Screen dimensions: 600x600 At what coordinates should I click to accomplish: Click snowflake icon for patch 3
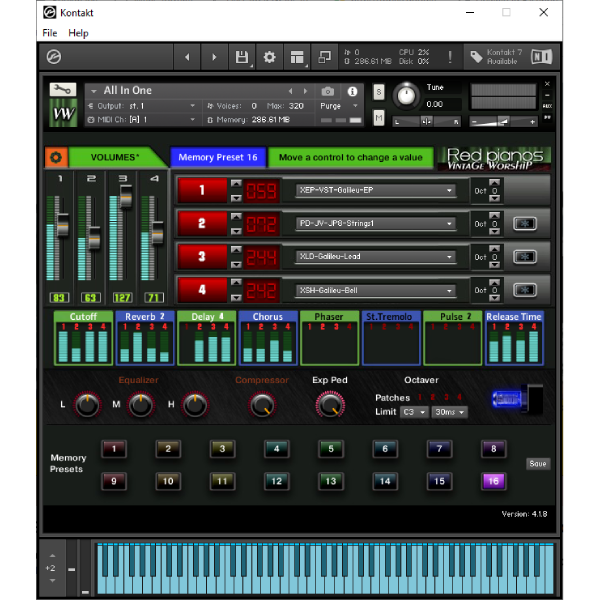point(525,257)
